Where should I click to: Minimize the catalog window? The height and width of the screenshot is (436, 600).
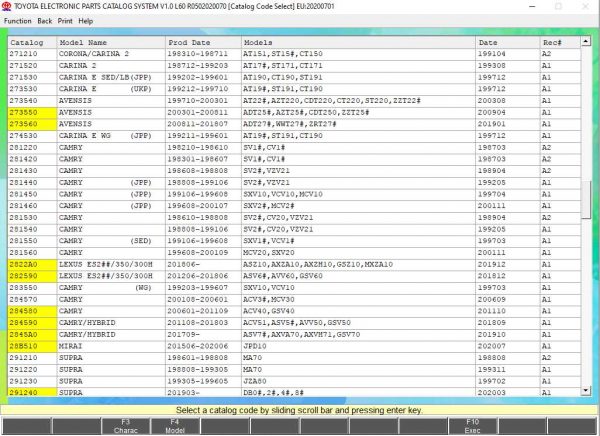point(532,7)
